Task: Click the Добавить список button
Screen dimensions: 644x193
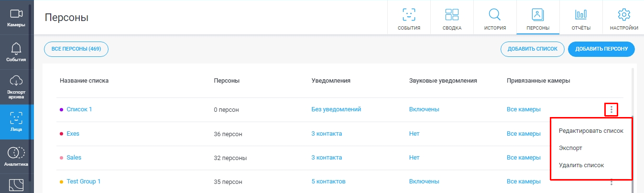Action: coord(533,49)
